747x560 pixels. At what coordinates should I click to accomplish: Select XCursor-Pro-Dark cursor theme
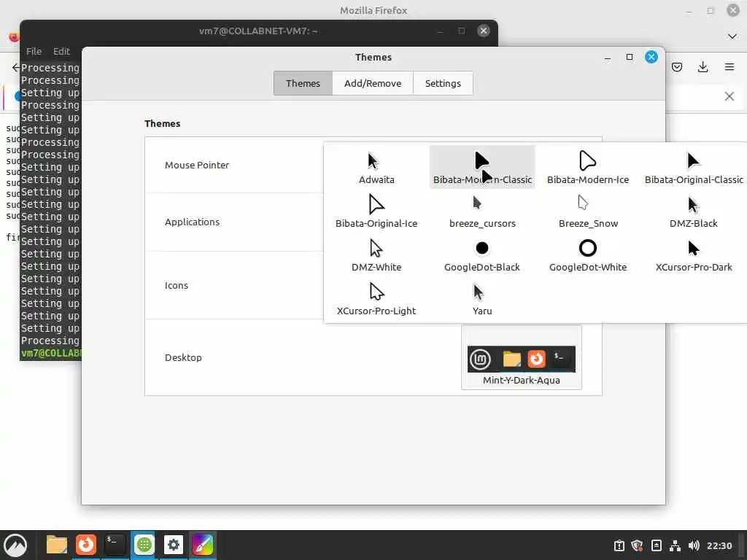click(x=694, y=255)
